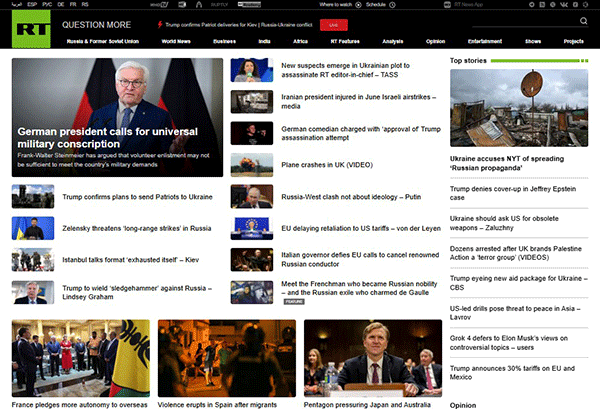600x409 pixels.
Task: Click Plane crashes explosion thumbnail
Action: pos(252,165)
